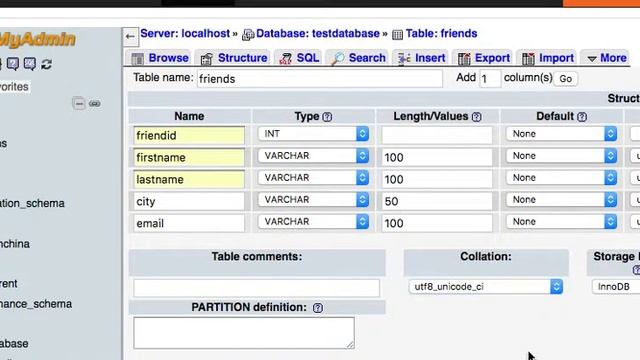Click the Browse tab icon
The width and height of the screenshot is (640, 360).
pyautogui.click(x=138, y=59)
